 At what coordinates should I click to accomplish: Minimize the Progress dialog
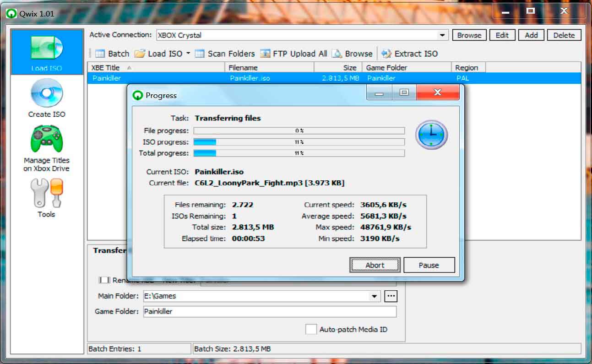click(x=379, y=92)
